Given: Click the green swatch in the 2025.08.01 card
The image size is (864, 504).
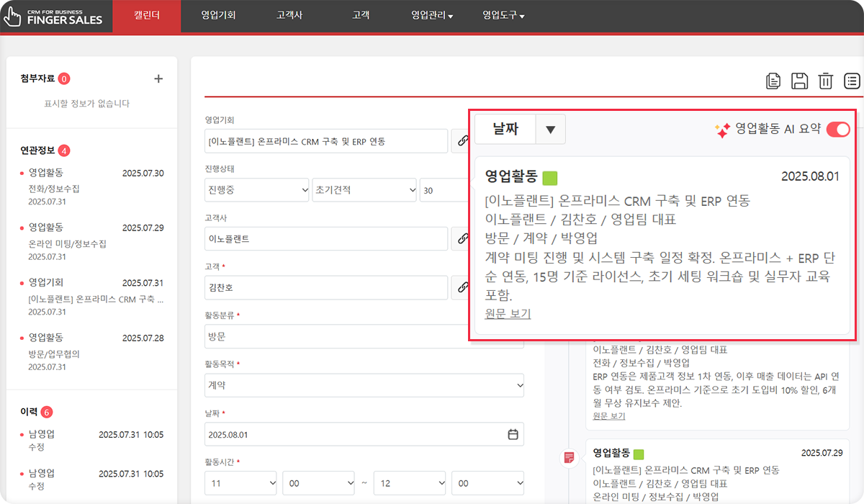Looking at the screenshot, I should coord(550,177).
